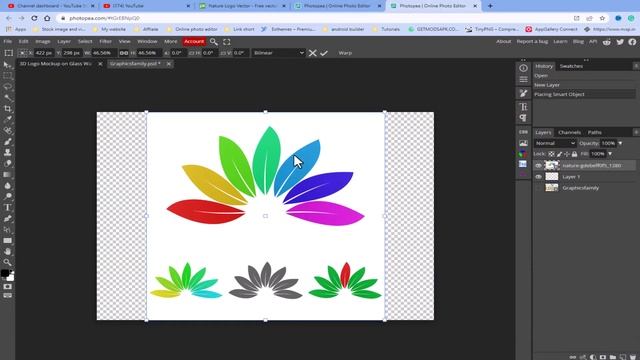Select the Brush tool
The height and width of the screenshot is (360, 640).
tap(7, 142)
